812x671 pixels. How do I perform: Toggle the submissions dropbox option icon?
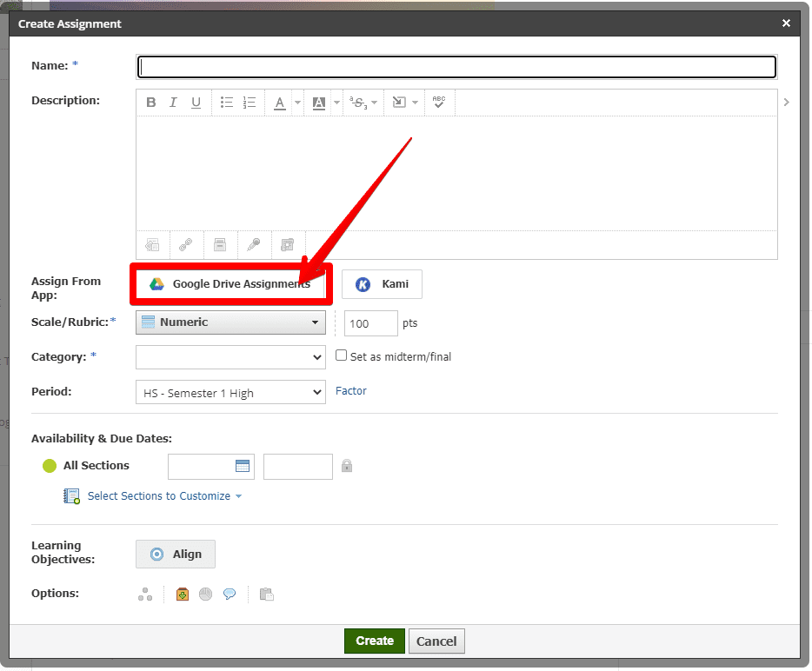[183, 595]
